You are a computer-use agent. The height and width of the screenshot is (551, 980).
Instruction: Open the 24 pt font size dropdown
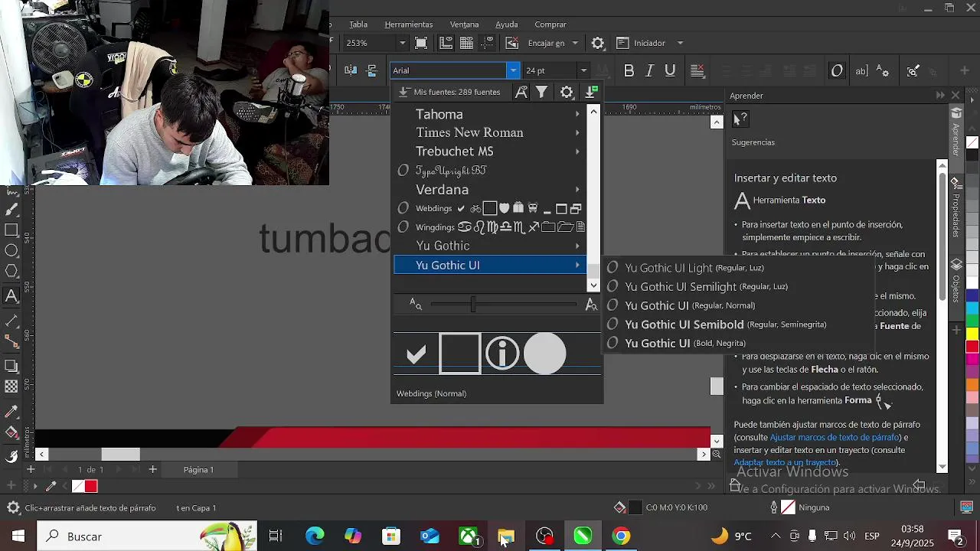[x=583, y=70]
